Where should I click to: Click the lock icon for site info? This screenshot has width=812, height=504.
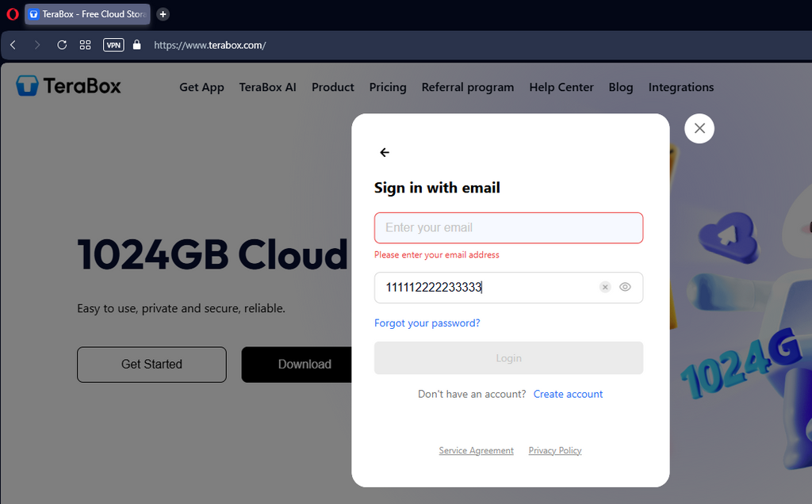click(x=136, y=45)
